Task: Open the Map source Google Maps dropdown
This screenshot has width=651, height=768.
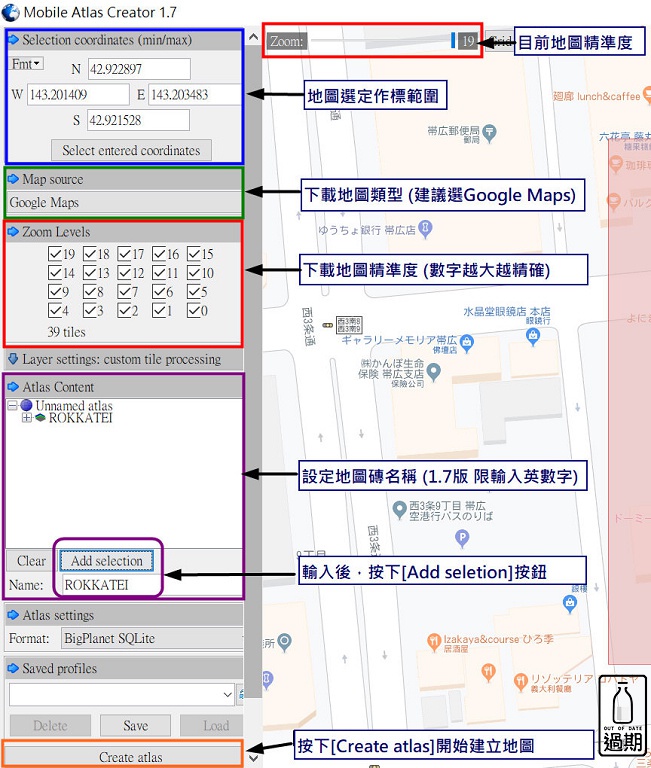Action: point(124,202)
